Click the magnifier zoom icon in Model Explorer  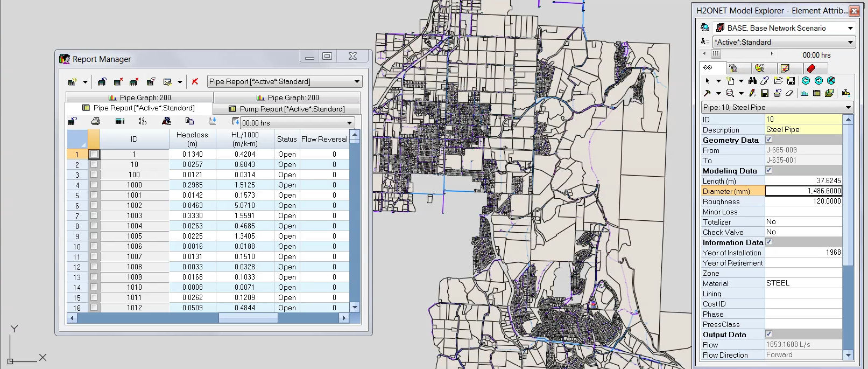pyautogui.click(x=730, y=93)
